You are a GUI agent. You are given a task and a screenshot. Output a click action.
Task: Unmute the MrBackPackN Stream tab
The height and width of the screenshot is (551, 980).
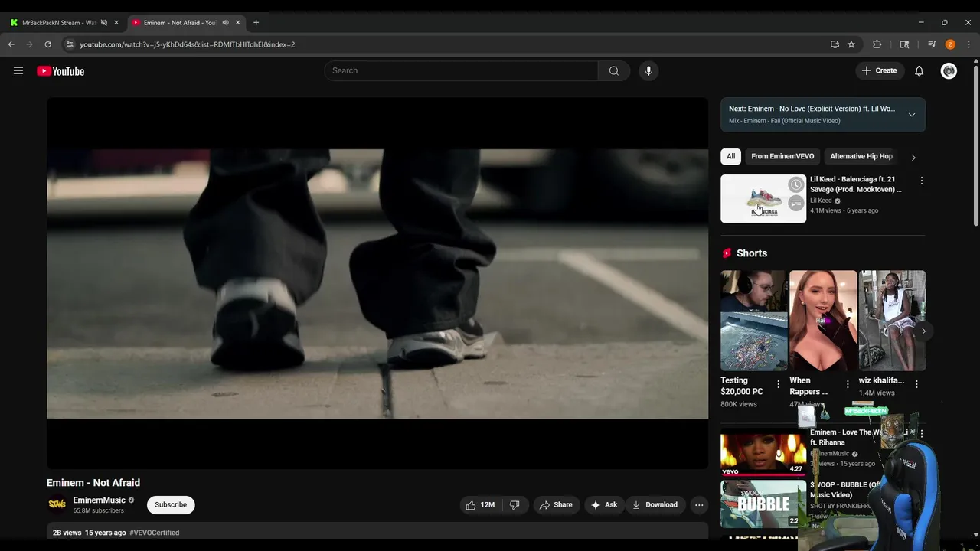(104, 22)
